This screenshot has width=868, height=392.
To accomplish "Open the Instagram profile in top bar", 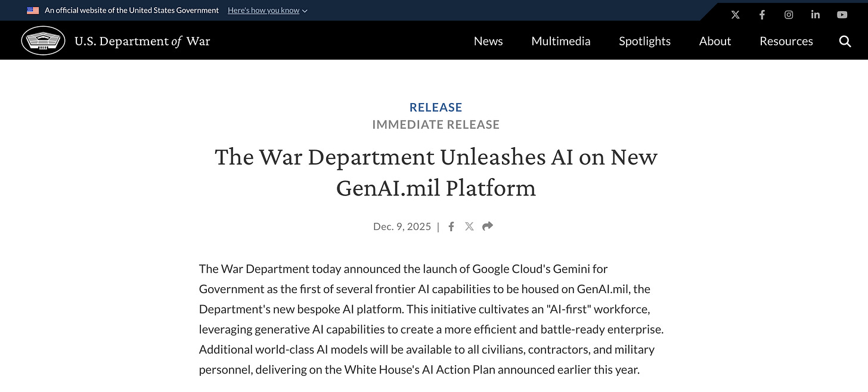I will pyautogui.click(x=789, y=15).
